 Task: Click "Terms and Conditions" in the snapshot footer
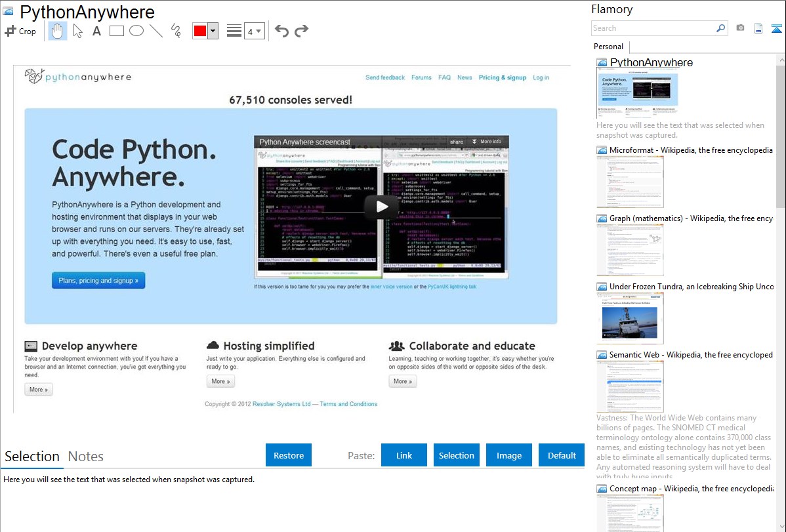348,403
